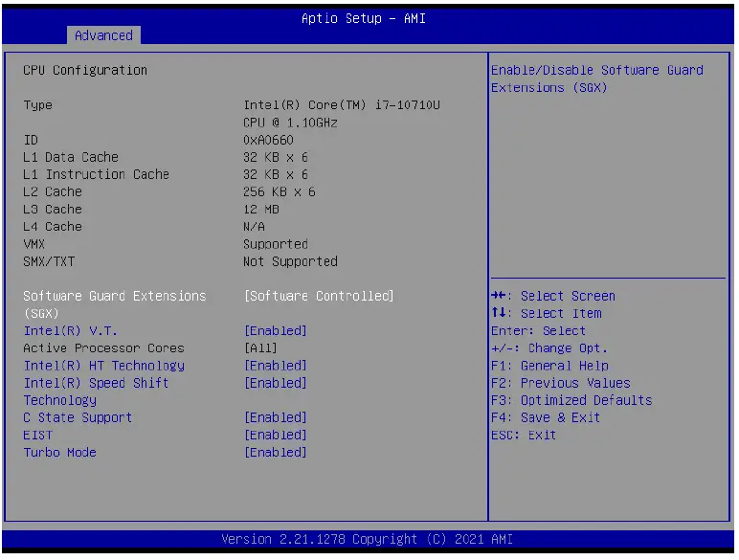
Task: Click the L1 Data Cache label
Action: click(x=71, y=157)
